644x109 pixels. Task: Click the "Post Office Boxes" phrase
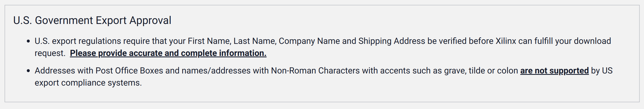point(129,71)
